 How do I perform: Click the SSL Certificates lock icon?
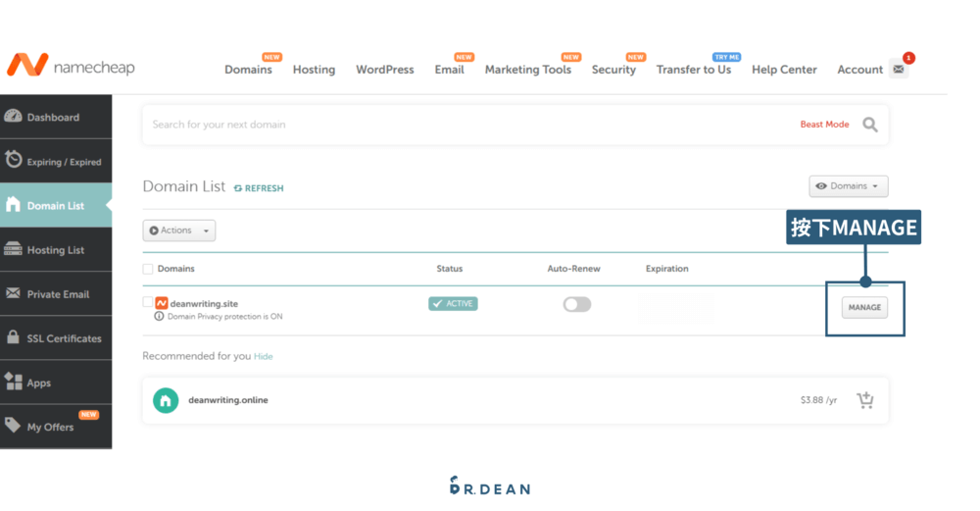click(13, 337)
